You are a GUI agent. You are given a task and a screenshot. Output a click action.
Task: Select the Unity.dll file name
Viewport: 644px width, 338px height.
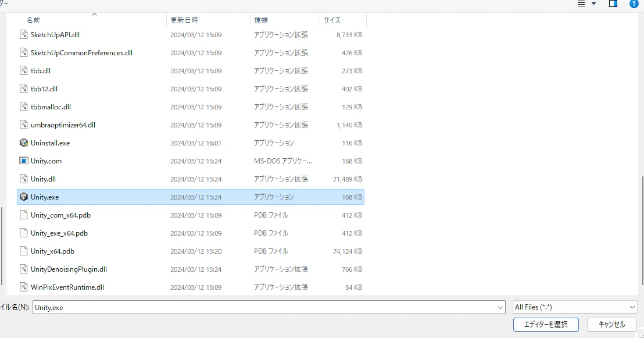pyautogui.click(x=43, y=179)
